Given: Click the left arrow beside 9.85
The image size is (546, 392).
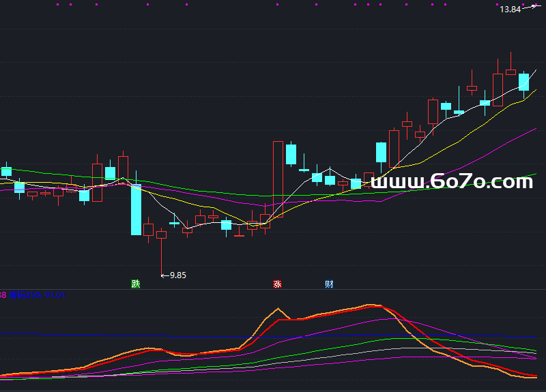Looking at the screenshot, I should 164,275.
